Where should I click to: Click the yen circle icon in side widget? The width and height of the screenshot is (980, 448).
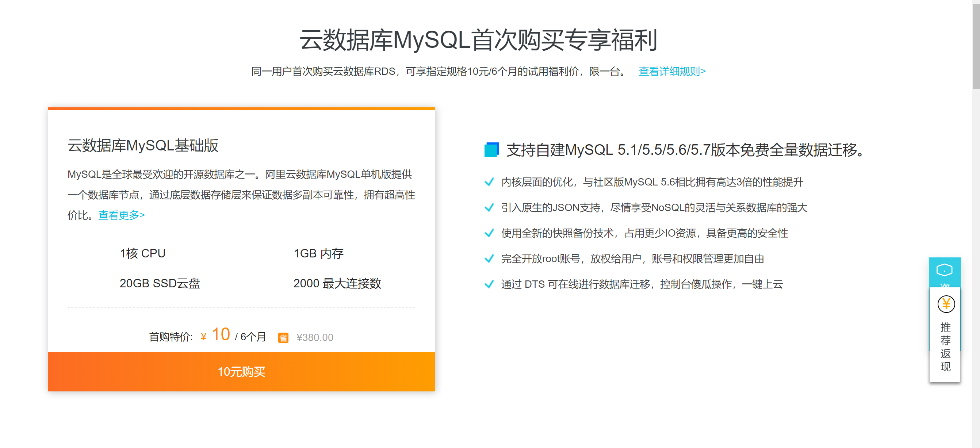tap(946, 304)
